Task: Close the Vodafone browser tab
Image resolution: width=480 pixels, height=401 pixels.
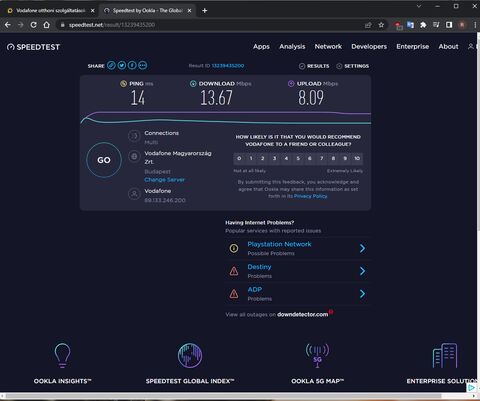Action: click(93, 11)
